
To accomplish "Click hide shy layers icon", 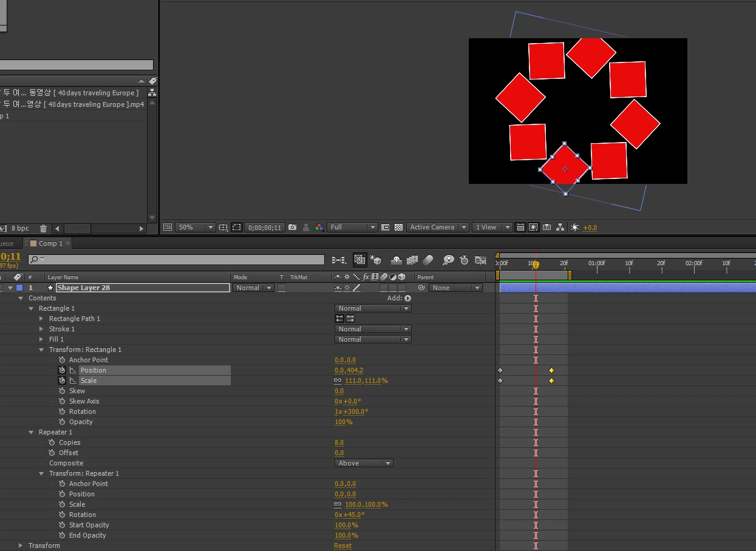I will (397, 260).
